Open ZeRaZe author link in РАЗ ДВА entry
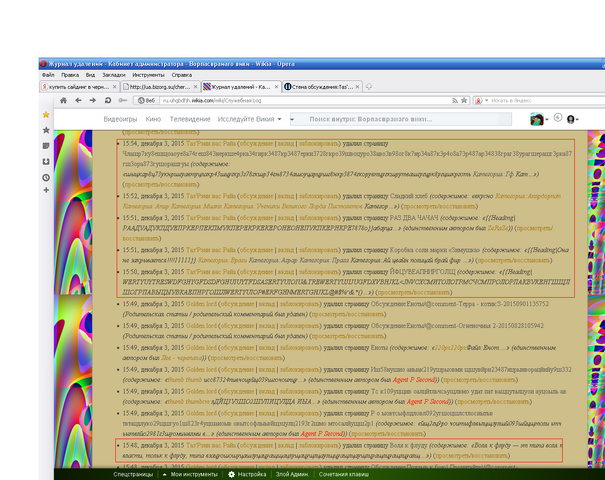605x480 pixels. click(498, 228)
